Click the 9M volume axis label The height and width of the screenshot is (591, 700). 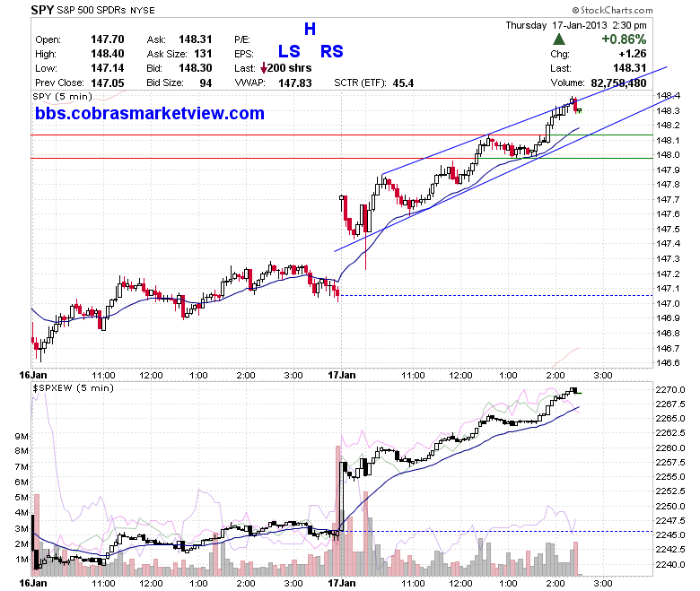point(22,436)
